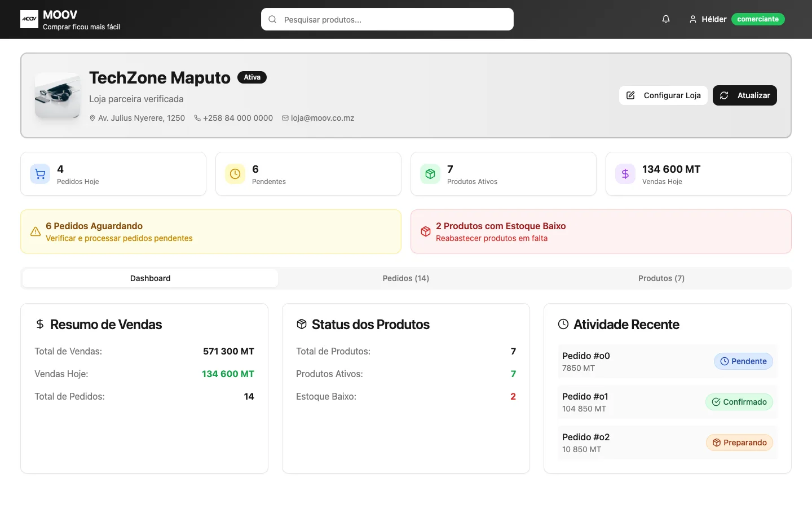This screenshot has height=508, width=812.
Task: Click the warning triangle in Pedidos Aguardando alert
Action: coord(36,231)
